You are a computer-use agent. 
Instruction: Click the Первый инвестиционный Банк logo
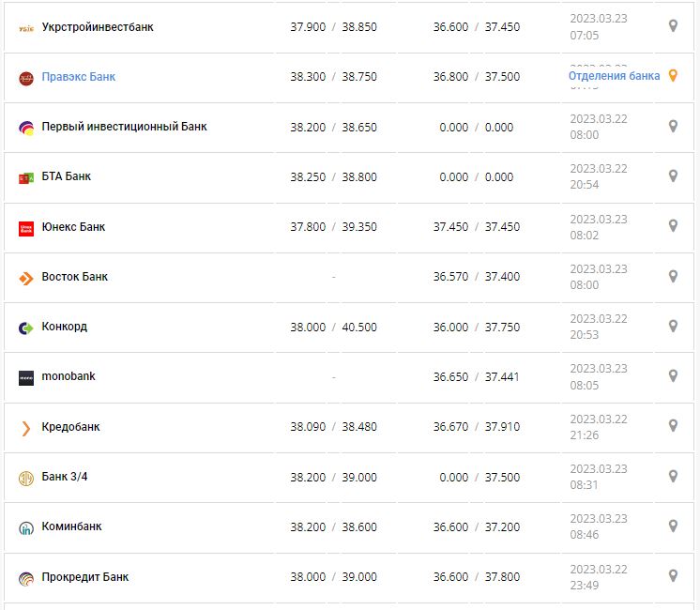[26, 128]
